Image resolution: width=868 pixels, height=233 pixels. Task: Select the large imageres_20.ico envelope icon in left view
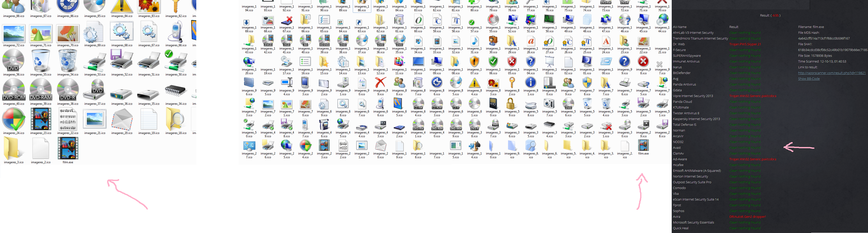click(122, 119)
